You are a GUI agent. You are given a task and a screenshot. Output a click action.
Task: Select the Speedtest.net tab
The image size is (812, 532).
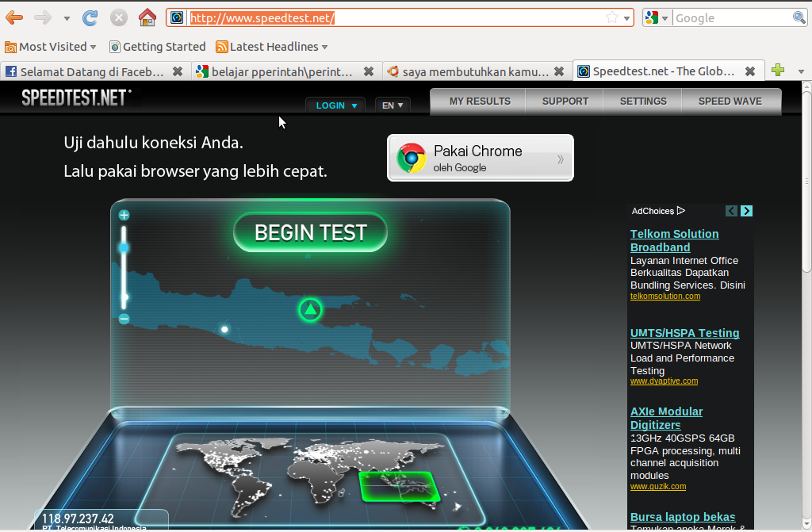coord(657,71)
